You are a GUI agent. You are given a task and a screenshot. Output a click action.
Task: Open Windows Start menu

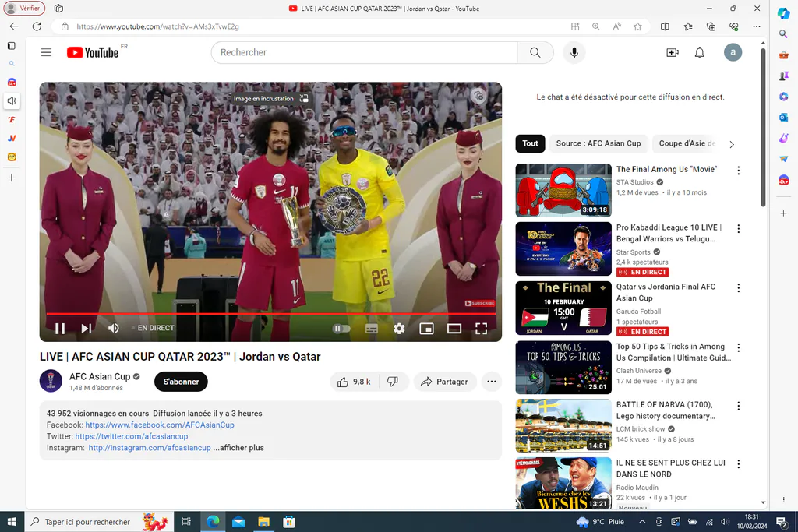pyautogui.click(x=12, y=522)
